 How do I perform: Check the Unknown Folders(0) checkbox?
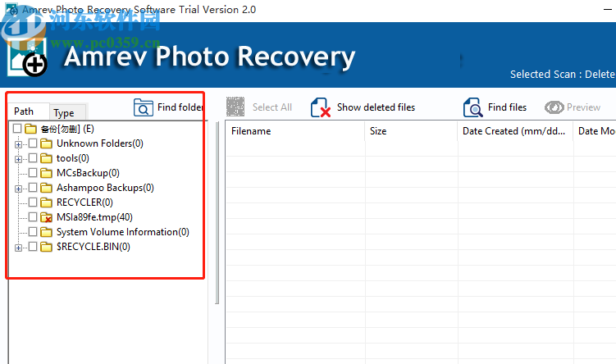click(33, 143)
